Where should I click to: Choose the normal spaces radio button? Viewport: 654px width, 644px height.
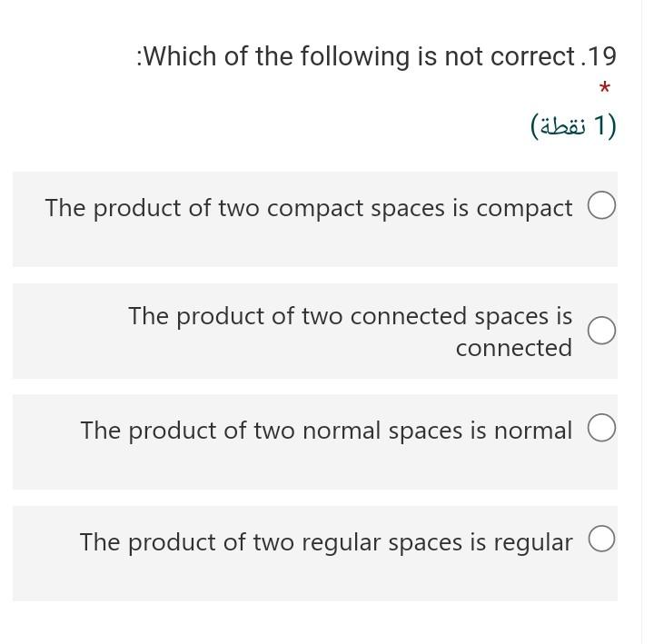[601, 428]
